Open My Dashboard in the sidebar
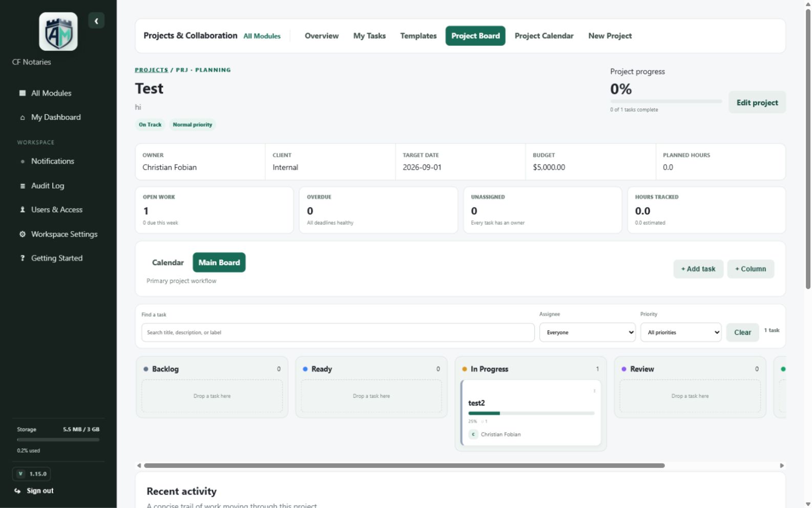 (x=56, y=117)
